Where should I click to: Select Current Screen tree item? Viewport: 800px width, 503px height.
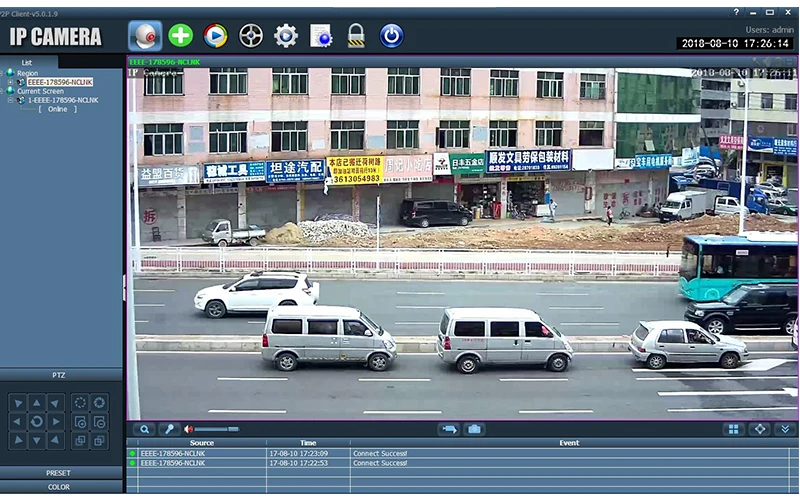(x=40, y=91)
